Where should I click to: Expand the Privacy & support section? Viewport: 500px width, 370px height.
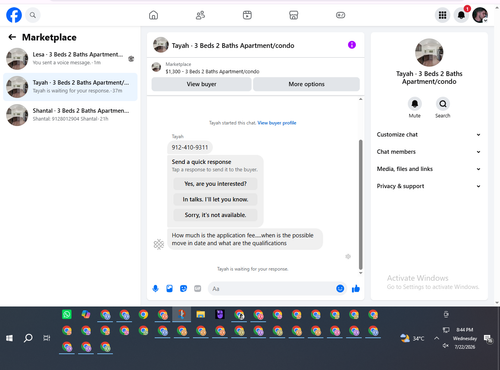tap(429, 186)
